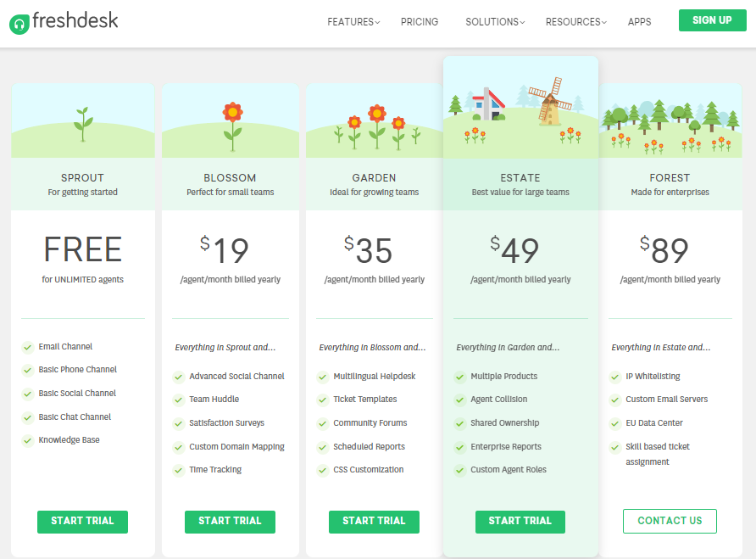Viewport: 756px width, 559px height.
Task: Click checkmark icon beside Shared Ownership
Action: click(460, 424)
